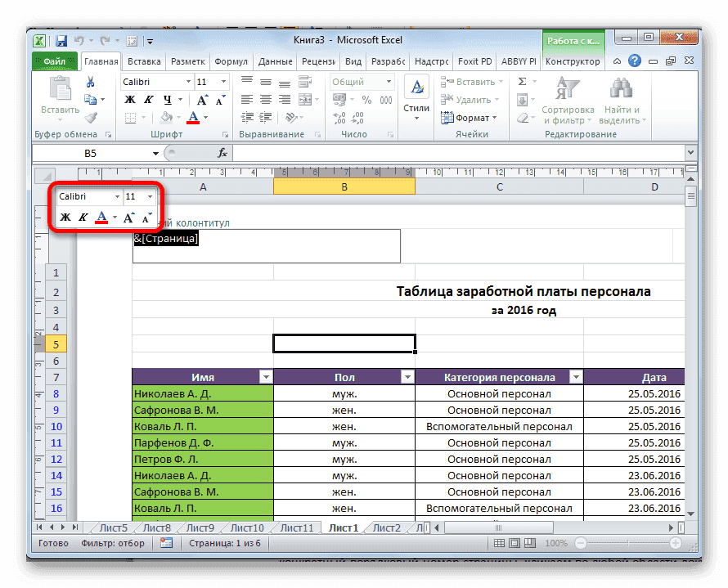Switch to page layout view in status bar
Viewport: 728px width, 588px height.
(515, 542)
